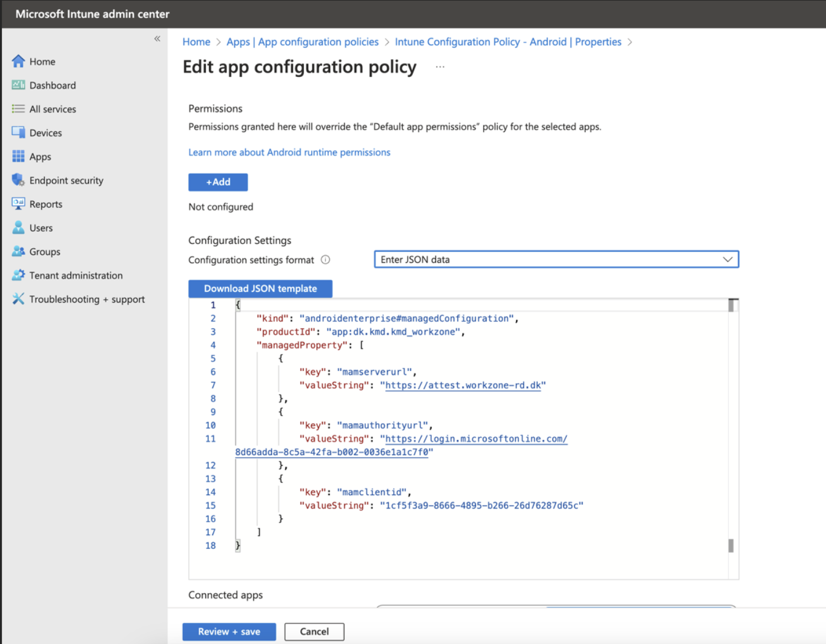Open the Dashboard icon in sidebar
The width and height of the screenshot is (826, 644).
pyautogui.click(x=18, y=85)
